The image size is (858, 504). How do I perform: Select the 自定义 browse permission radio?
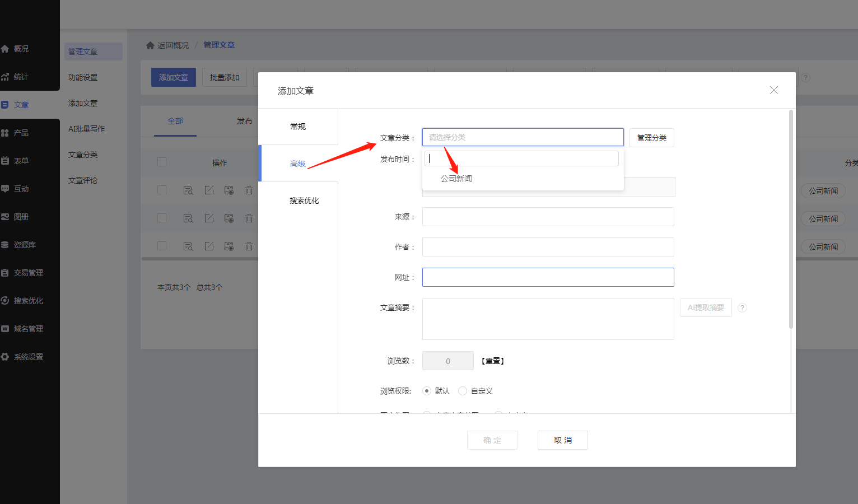pos(463,391)
